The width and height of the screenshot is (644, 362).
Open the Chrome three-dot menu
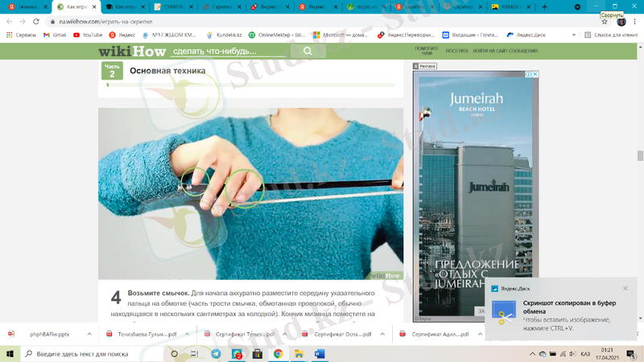635,22
